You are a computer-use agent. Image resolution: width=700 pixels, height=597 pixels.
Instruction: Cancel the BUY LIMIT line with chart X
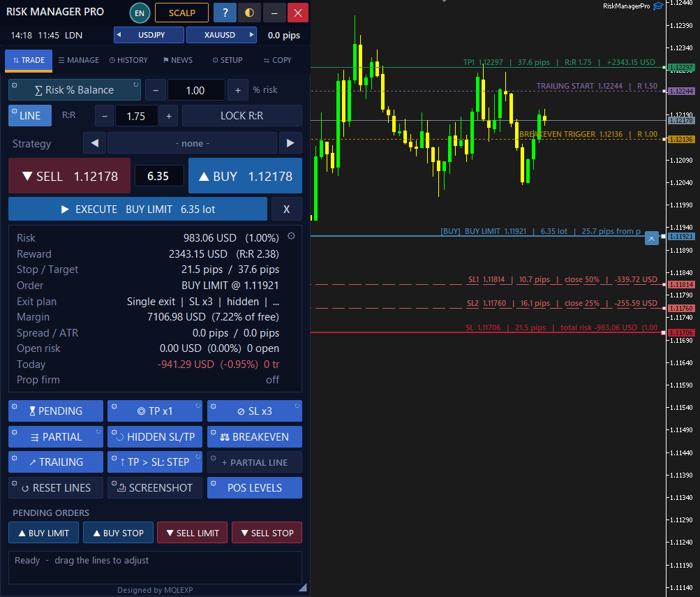(651, 238)
